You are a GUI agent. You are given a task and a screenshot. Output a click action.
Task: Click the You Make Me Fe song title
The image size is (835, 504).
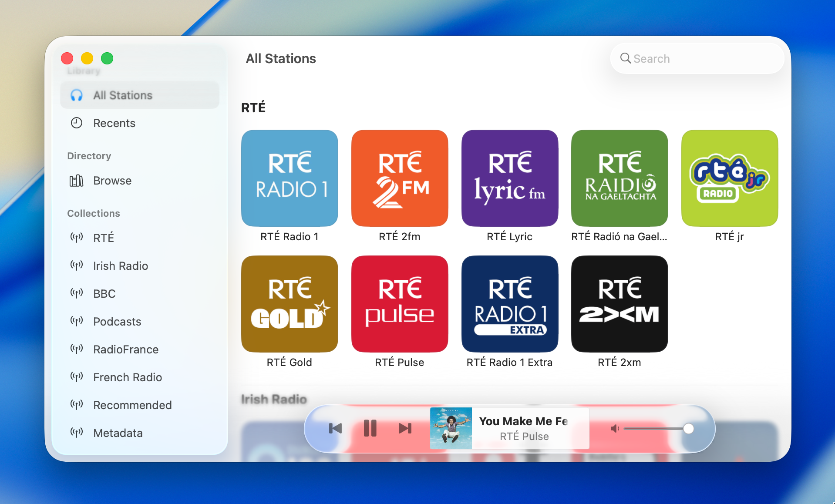(x=524, y=421)
